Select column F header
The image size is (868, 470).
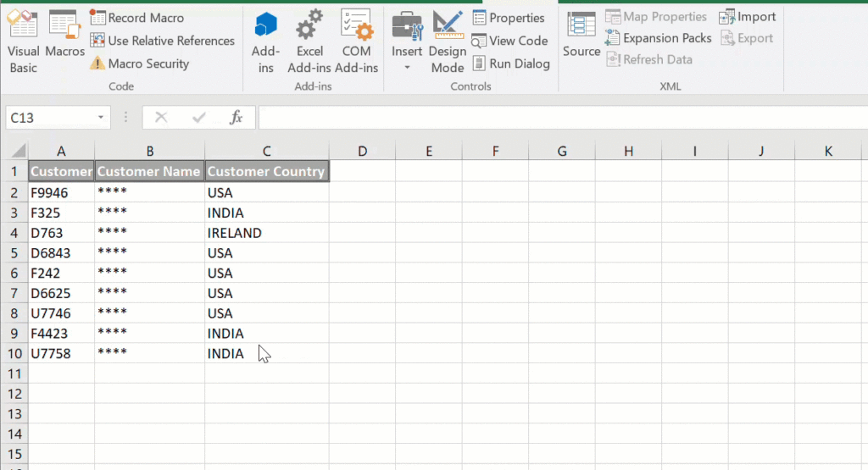tap(495, 151)
